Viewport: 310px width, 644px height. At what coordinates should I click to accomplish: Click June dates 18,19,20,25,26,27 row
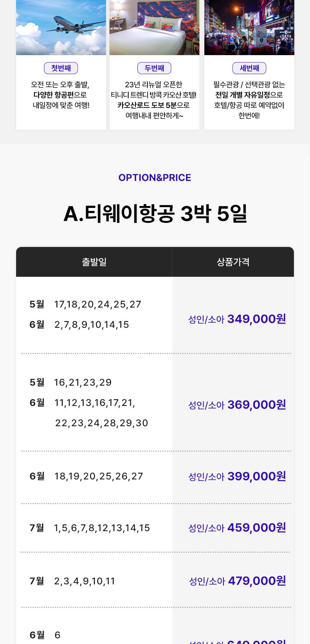(86, 476)
